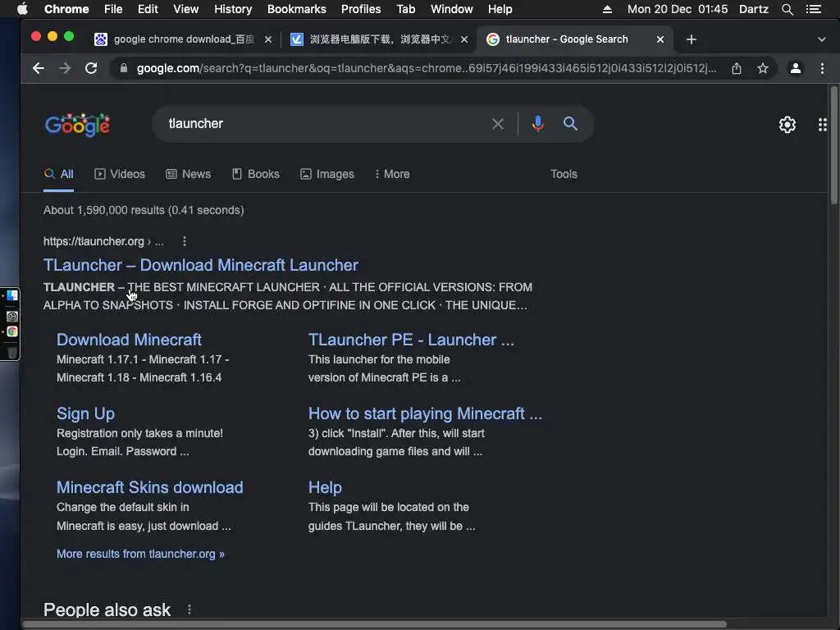Viewport: 840px width, 630px height.
Task: Submit search with the magnifier icon
Action: 571,124
